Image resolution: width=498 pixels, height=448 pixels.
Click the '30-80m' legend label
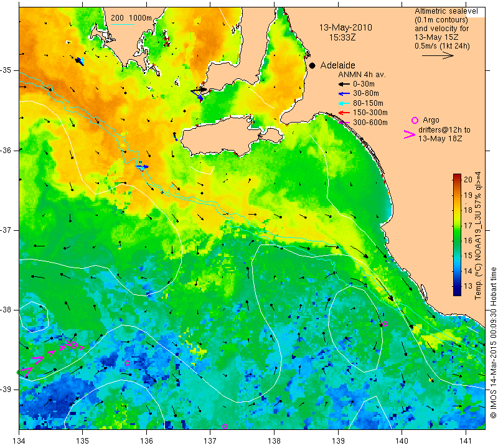(x=366, y=93)
